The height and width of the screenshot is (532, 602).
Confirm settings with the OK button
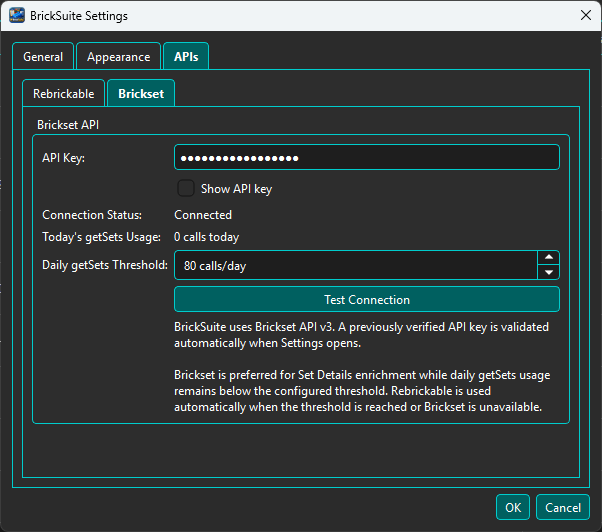(513, 507)
